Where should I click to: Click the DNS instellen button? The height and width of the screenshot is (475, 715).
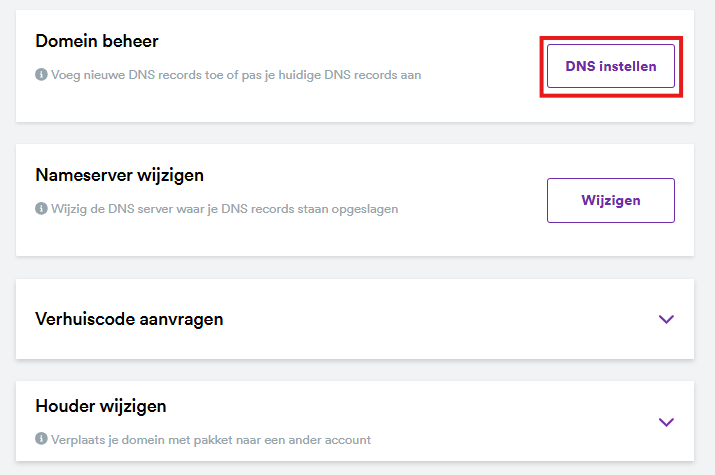click(610, 67)
